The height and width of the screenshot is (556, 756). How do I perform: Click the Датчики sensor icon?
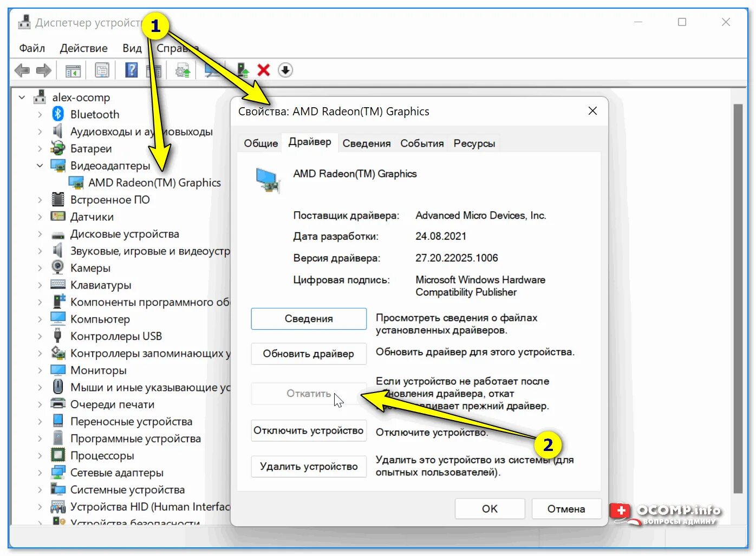tap(58, 217)
